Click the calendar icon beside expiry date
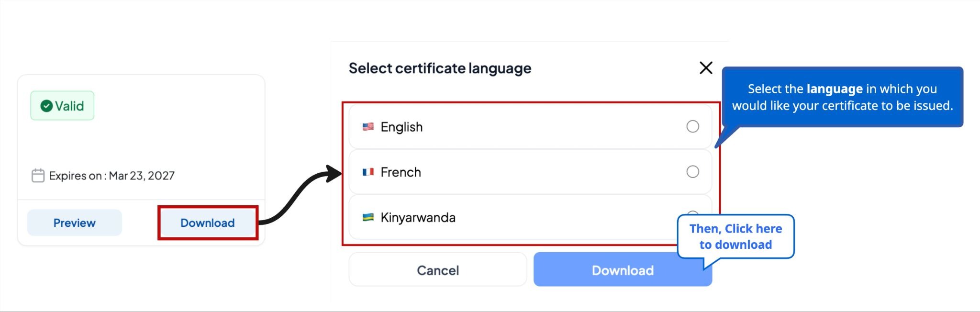The image size is (980, 312). click(x=38, y=176)
